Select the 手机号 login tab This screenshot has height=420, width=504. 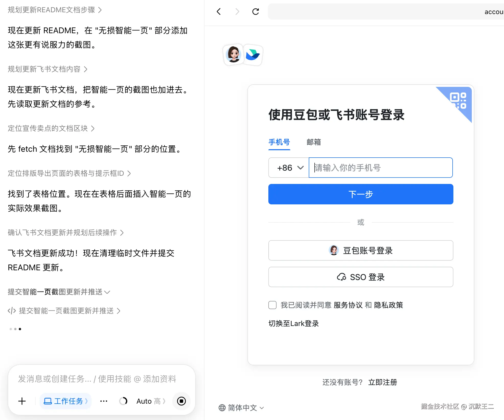pyautogui.click(x=279, y=142)
